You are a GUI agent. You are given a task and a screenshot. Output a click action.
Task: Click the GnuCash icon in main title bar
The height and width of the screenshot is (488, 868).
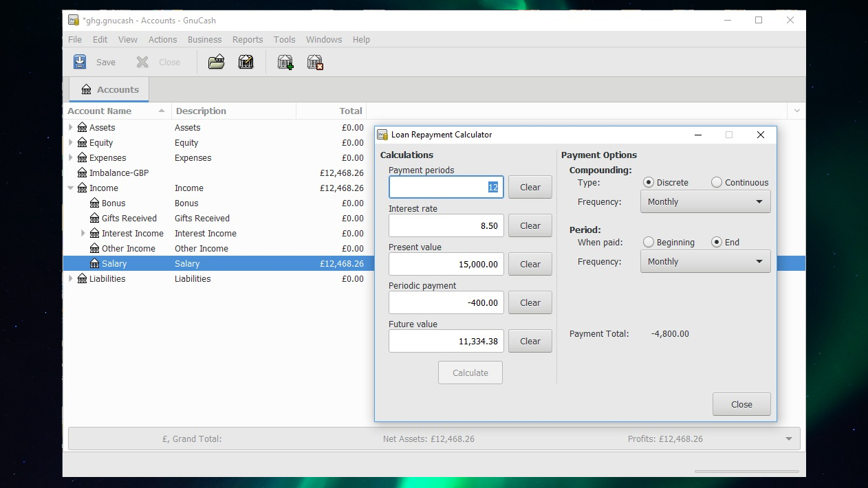tap(73, 20)
